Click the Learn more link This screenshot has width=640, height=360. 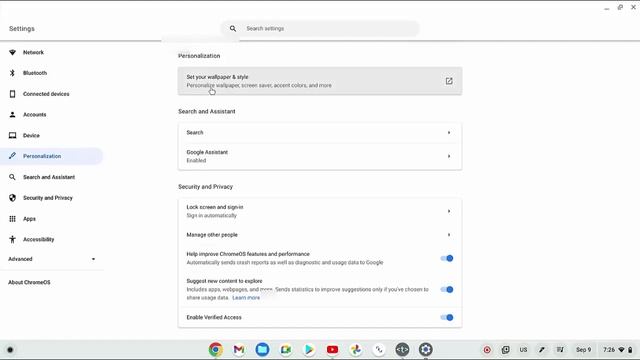coord(246,298)
